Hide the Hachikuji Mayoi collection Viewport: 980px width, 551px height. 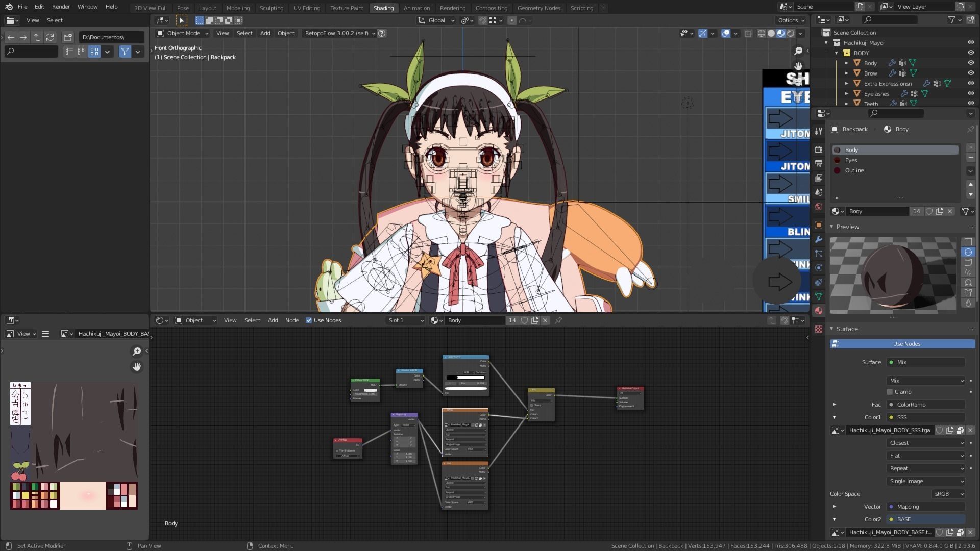tap(971, 43)
